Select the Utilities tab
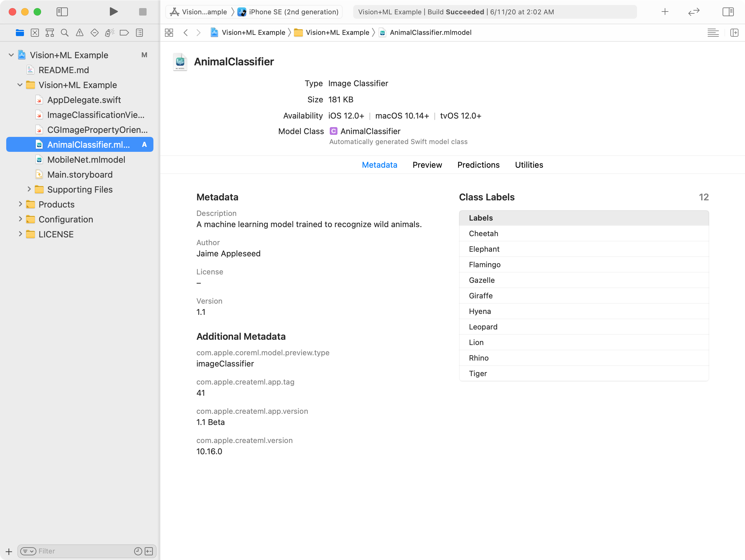 coord(528,165)
